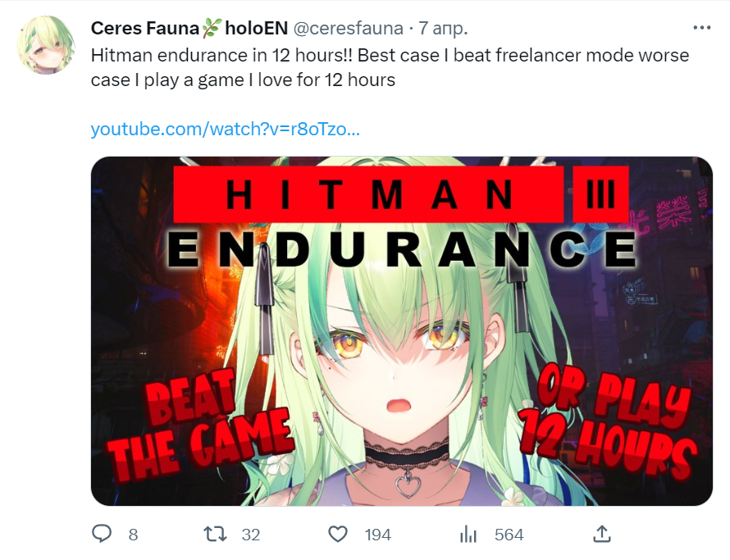Click the retweet count showing 32
Screen dimensions: 730x560
tap(251, 535)
